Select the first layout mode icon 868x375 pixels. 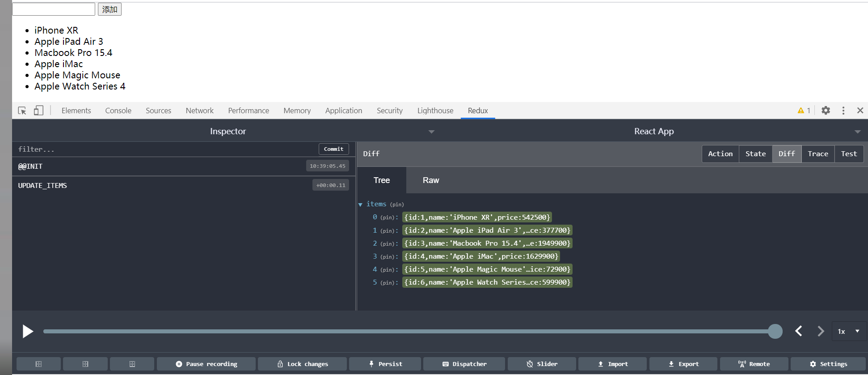tap(38, 364)
